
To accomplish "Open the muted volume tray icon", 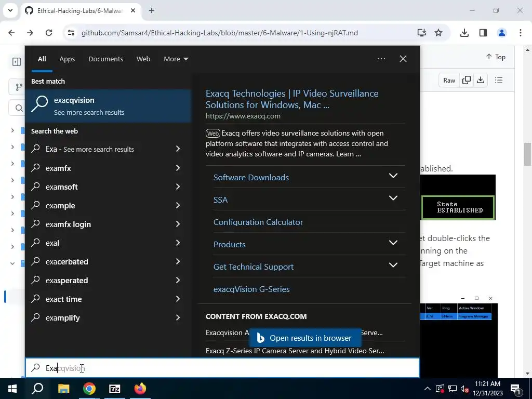I will click(x=465, y=389).
